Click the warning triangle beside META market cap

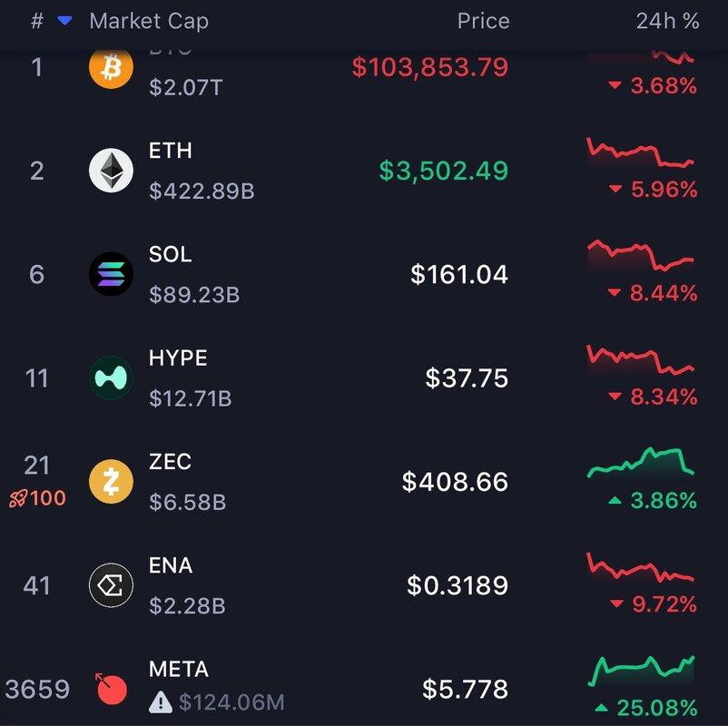click(x=161, y=701)
